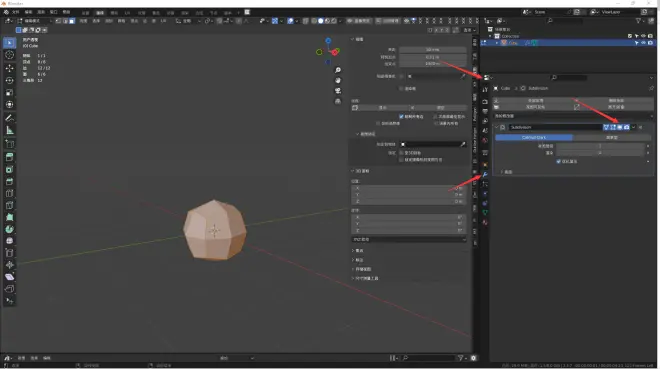
Task: Select the Simple subdivision tab
Action: tap(612, 138)
